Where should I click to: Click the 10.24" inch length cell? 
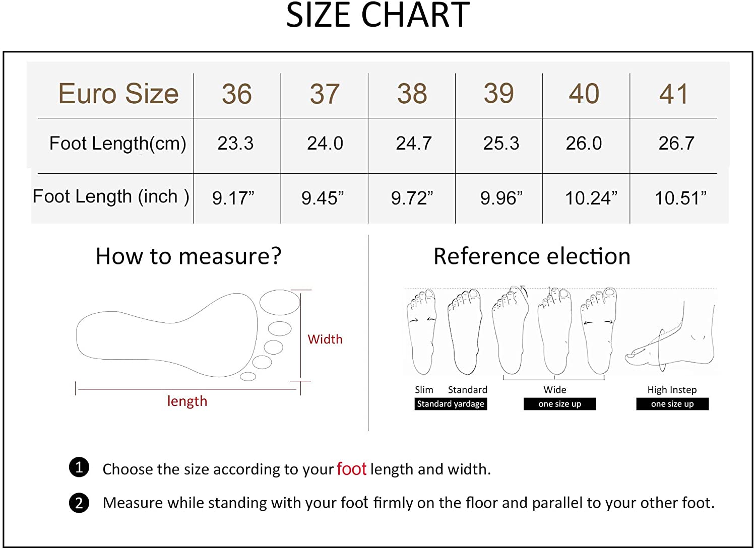pos(591,198)
